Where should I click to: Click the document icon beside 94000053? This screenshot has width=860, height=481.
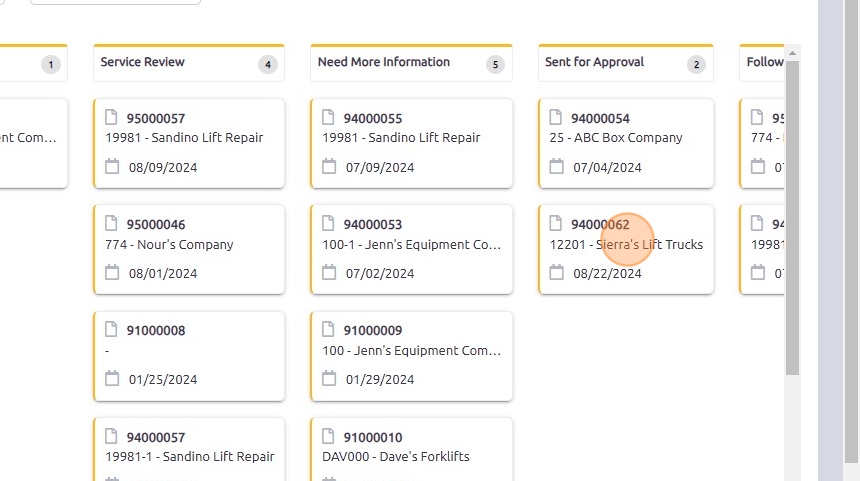point(329,224)
